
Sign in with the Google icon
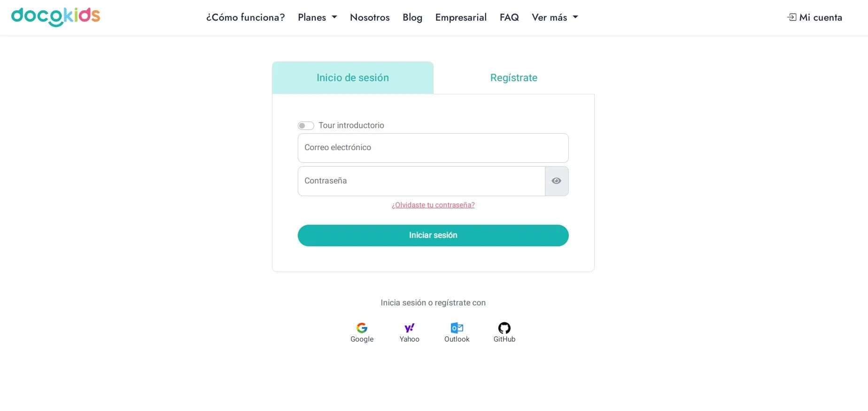point(362,328)
